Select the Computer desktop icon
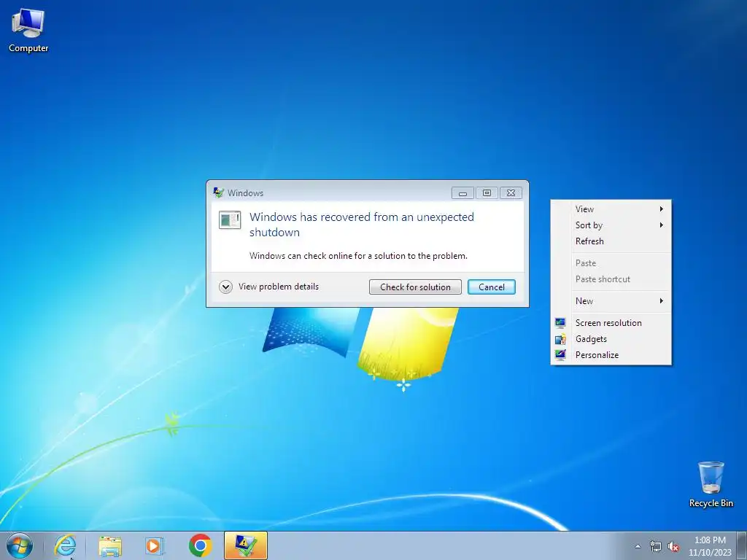 tap(28, 31)
